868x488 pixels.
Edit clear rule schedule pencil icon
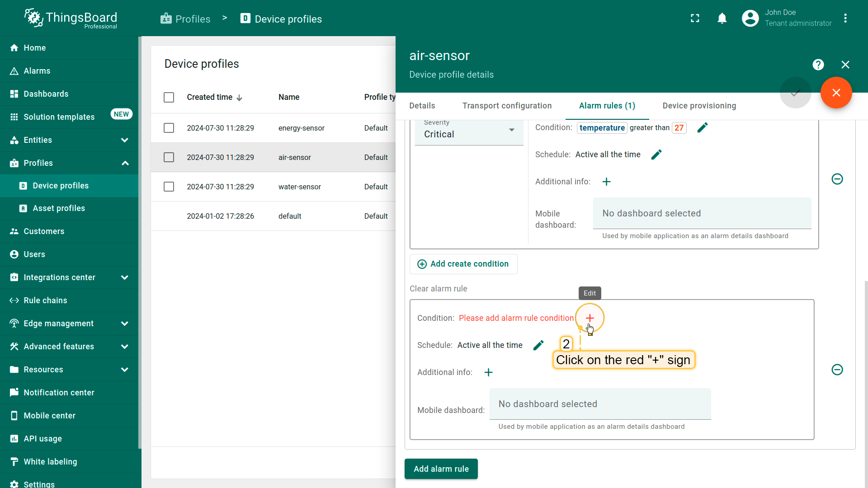[538, 345]
